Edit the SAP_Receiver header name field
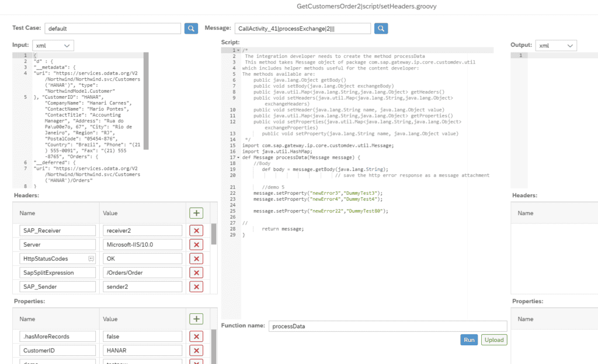598x364 pixels. (58, 231)
